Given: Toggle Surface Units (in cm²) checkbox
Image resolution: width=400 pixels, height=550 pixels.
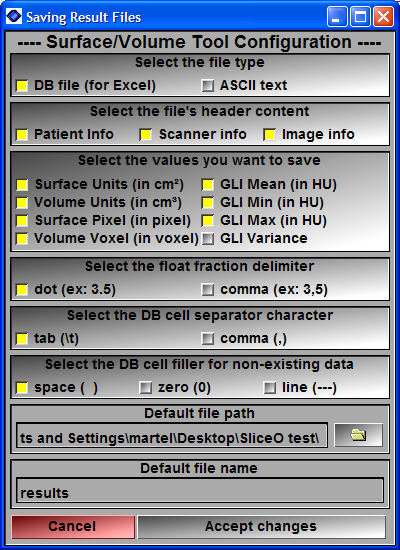Looking at the screenshot, I should 22,185.
